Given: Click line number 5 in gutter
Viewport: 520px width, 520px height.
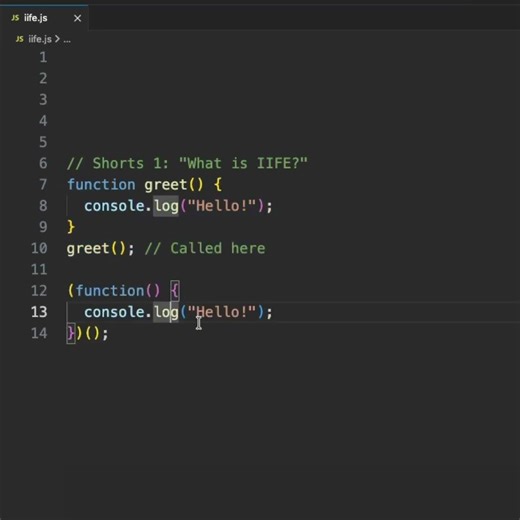Looking at the screenshot, I should pyautogui.click(x=43, y=142).
